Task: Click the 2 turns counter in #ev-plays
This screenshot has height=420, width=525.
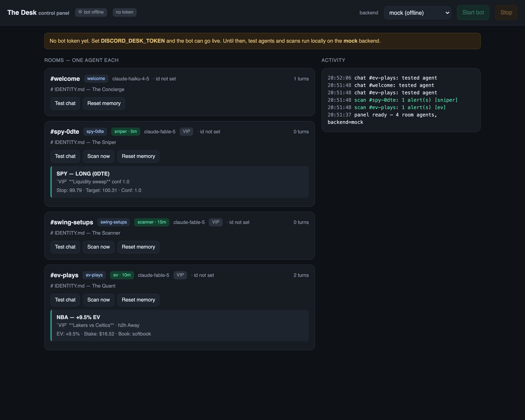Action: [301, 275]
